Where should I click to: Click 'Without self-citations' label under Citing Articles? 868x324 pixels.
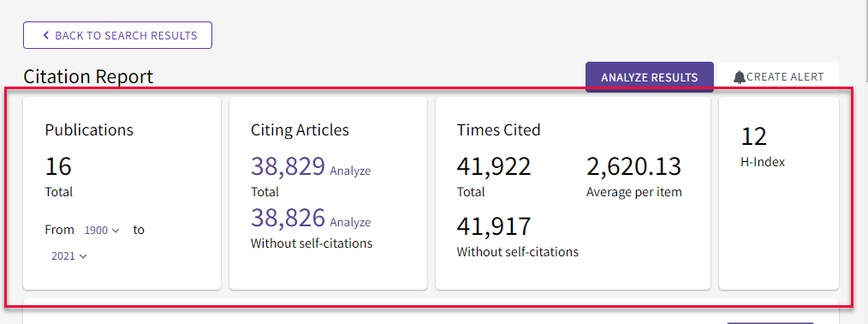312,243
